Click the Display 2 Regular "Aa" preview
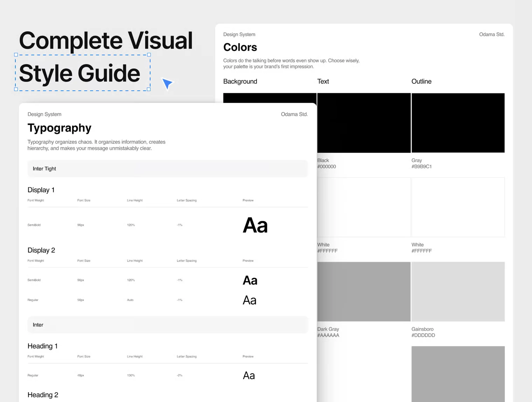Screen dimensions: 532x402 pyautogui.click(x=250, y=300)
